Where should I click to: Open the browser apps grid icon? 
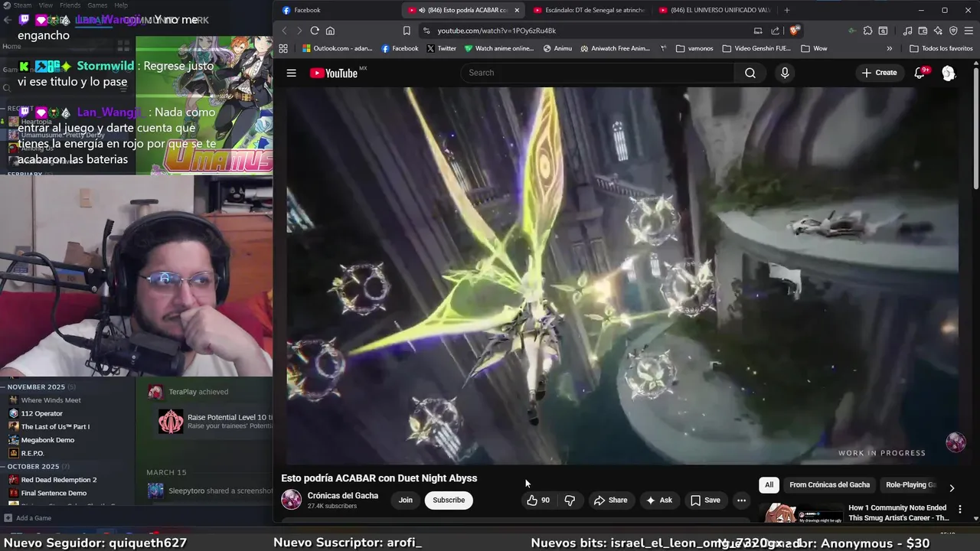click(283, 48)
